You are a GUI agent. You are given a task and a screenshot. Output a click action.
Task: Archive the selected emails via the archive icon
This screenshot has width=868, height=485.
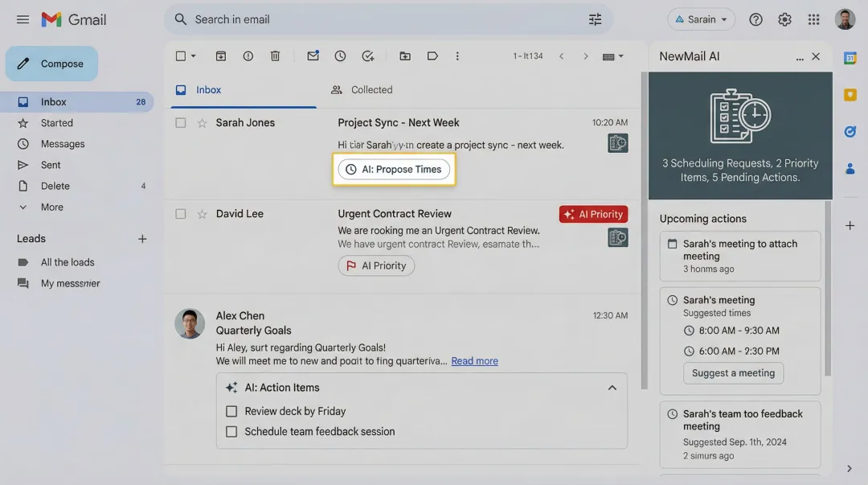220,55
